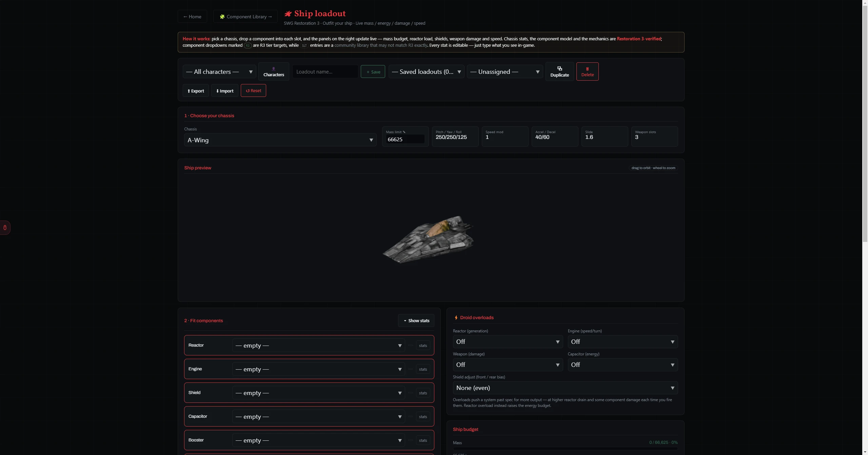Open the Component Library page
Viewport: 868px width, 455px height.
coord(245,17)
